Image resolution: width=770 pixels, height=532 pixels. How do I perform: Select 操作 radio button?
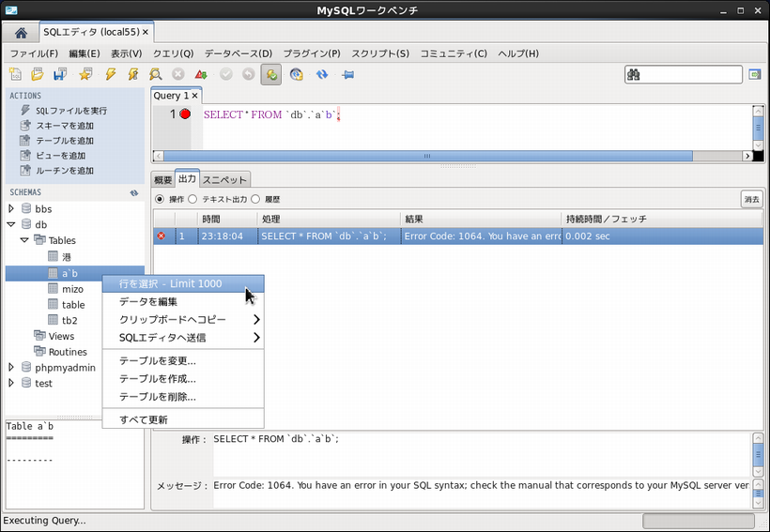159,199
